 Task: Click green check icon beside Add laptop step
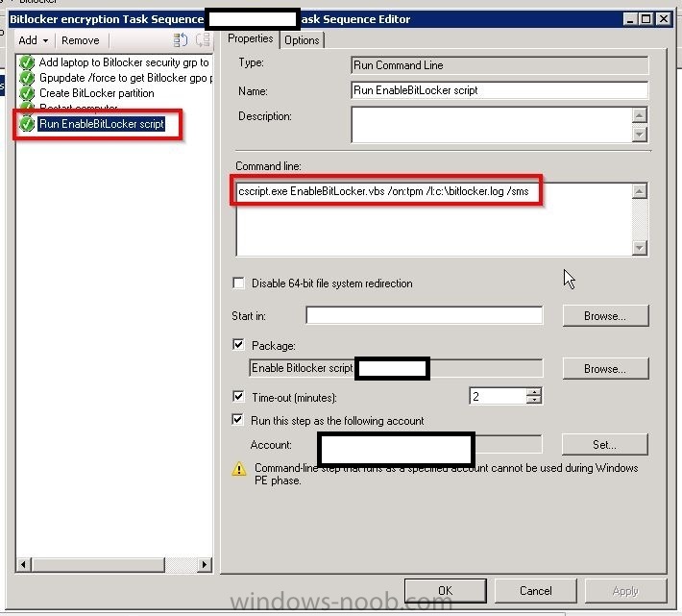pyautogui.click(x=27, y=62)
